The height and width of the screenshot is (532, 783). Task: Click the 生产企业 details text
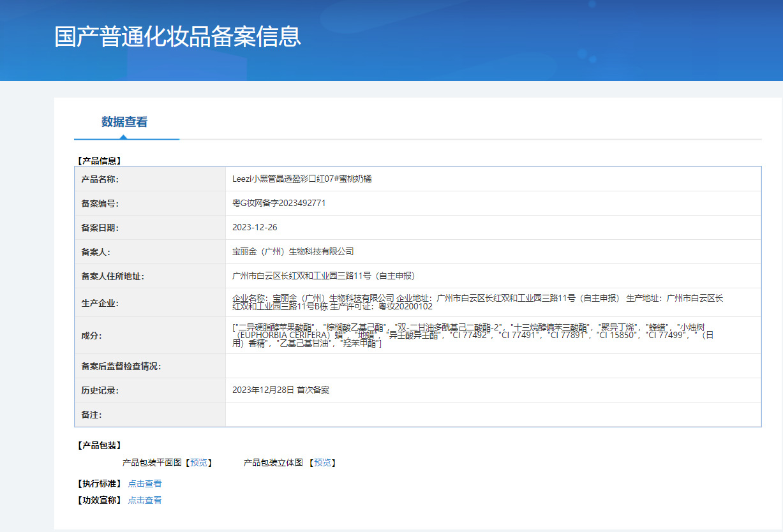point(477,302)
